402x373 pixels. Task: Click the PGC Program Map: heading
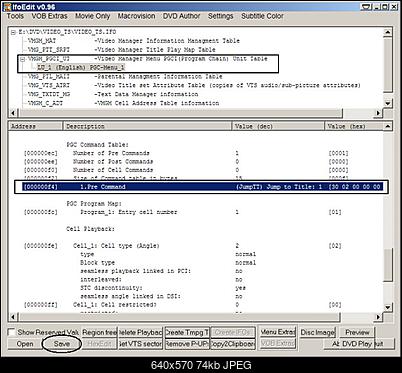coord(94,204)
